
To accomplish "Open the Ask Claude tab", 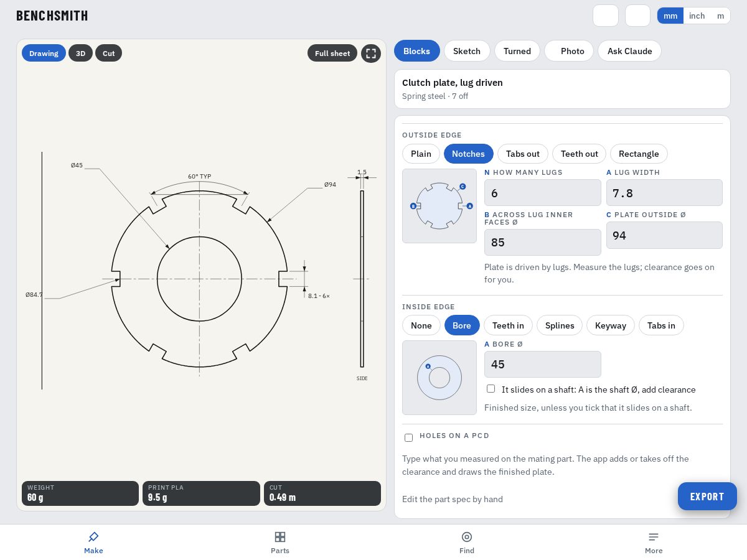I will coord(629,51).
